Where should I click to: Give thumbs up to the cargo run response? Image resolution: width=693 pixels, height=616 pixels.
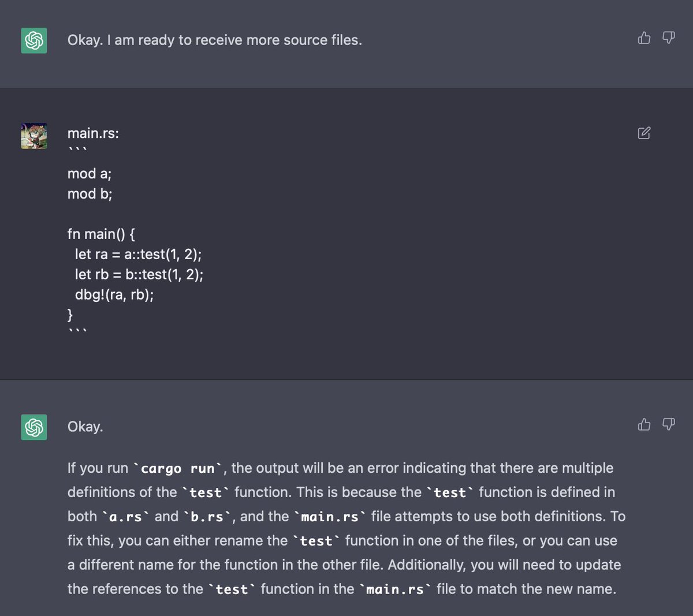[x=644, y=424]
